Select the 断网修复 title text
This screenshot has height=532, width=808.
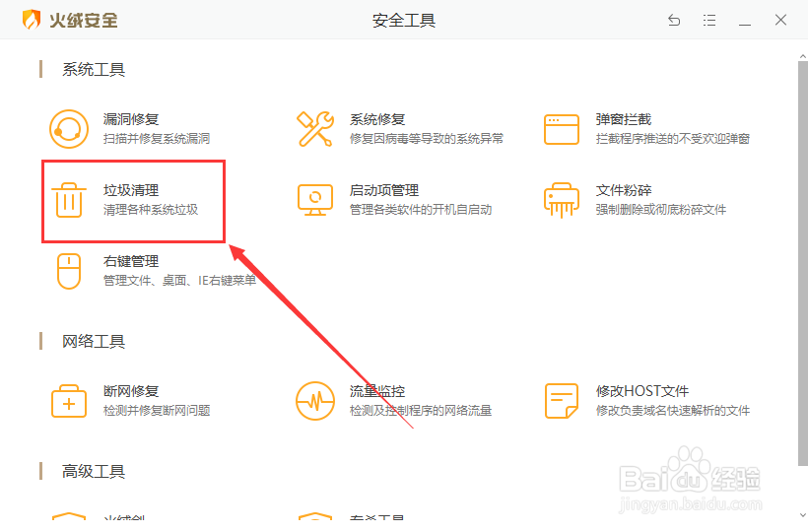click(131, 391)
